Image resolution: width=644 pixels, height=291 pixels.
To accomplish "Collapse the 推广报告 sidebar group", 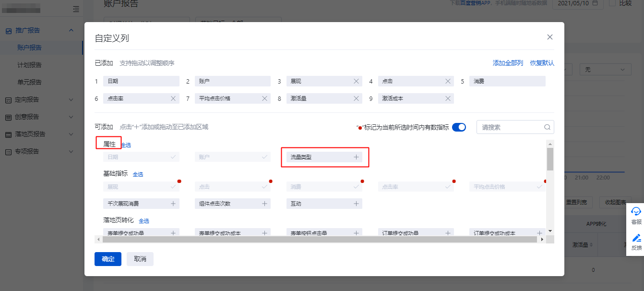I will tap(71, 31).
